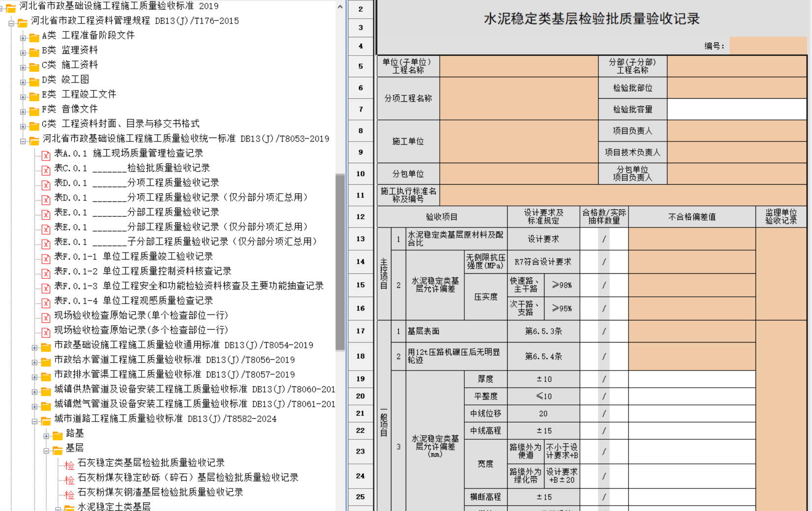
Task: Click the 施工执行标准名称及编号 input cell
Action: coord(623,195)
